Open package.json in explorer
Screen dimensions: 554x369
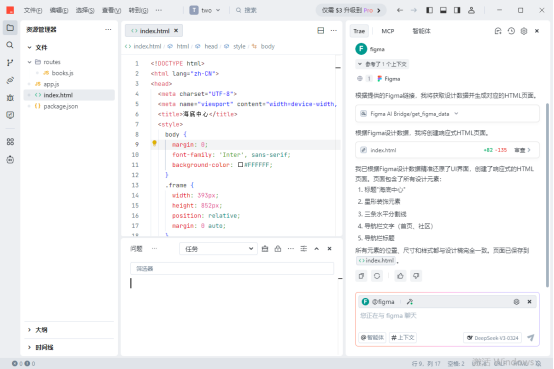coord(61,106)
